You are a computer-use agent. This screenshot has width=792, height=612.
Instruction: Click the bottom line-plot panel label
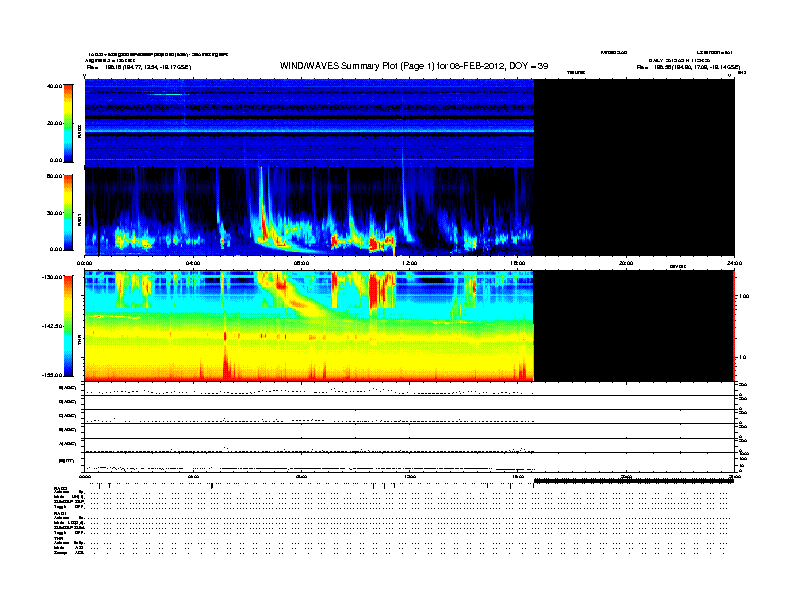pos(66,461)
